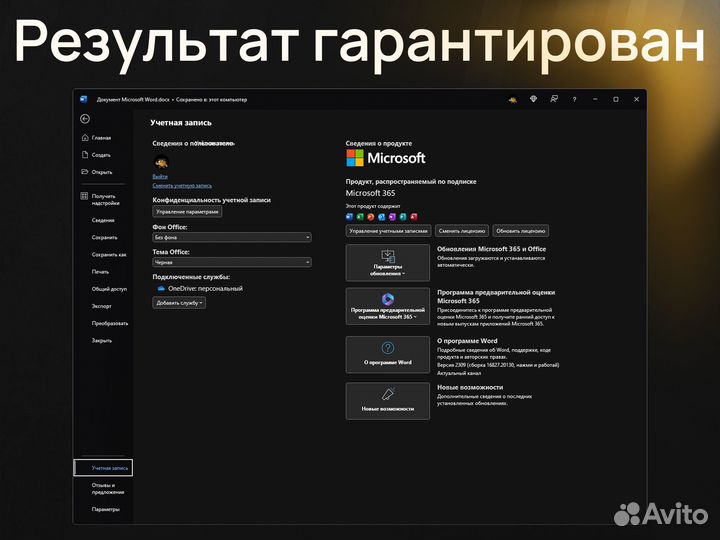Choose Сохранить как in the sidebar
720x540 pixels.
[109, 254]
